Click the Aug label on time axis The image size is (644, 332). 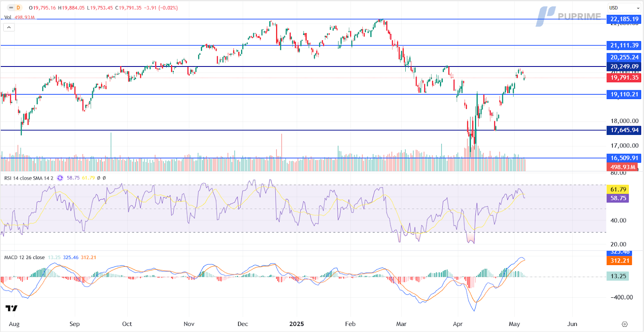pyautogui.click(x=14, y=324)
